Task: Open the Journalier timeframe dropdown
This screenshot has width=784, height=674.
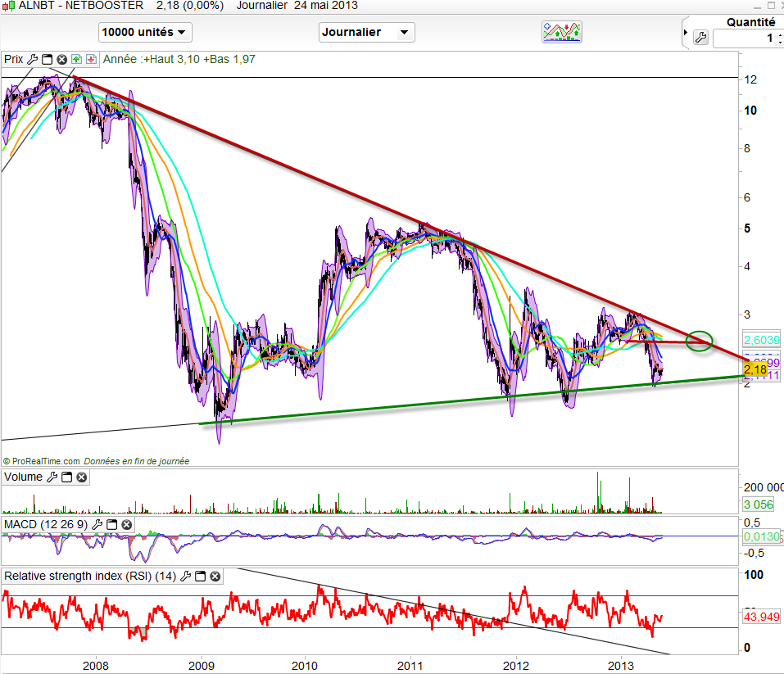Action: pos(366,32)
